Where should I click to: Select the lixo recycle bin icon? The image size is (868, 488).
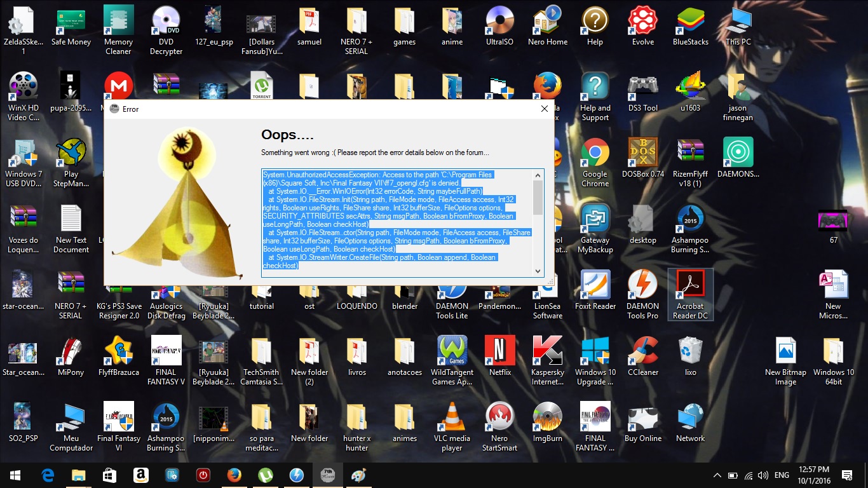tap(691, 356)
